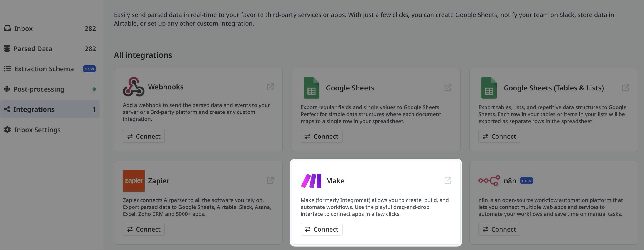
Task: Connect the Zapier integration
Action: 144,229
